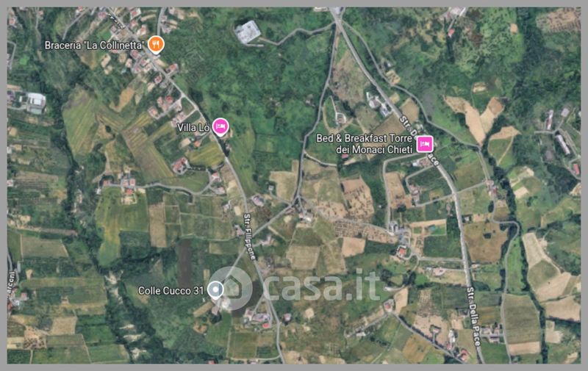Click the dark rectangular field above Colle Cucco pin
This screenshot has height=371, width=588.
click(x=184, y=261)
